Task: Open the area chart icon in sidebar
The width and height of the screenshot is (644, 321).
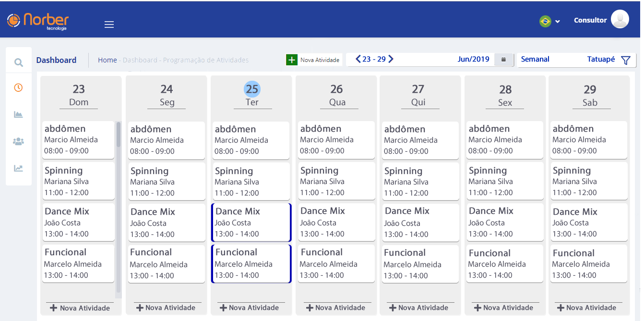Action: click(x=19, y=114)
